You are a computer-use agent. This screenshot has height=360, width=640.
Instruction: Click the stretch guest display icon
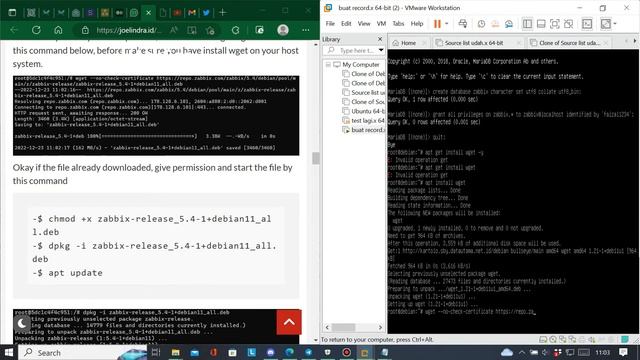[x=606, y=24]
